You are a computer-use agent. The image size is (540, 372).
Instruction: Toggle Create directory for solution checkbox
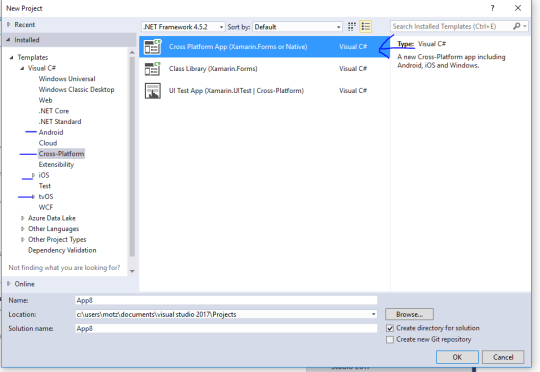coord(390,328)
